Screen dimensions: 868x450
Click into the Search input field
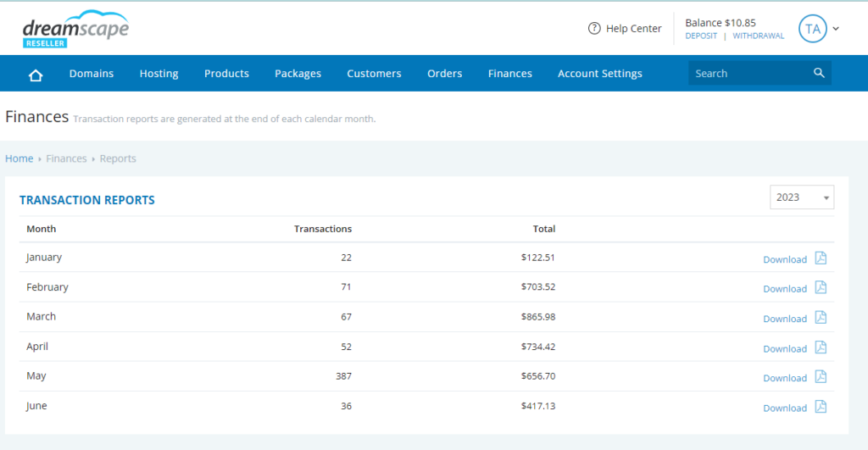pyautogui.click(x=748, y=74)
